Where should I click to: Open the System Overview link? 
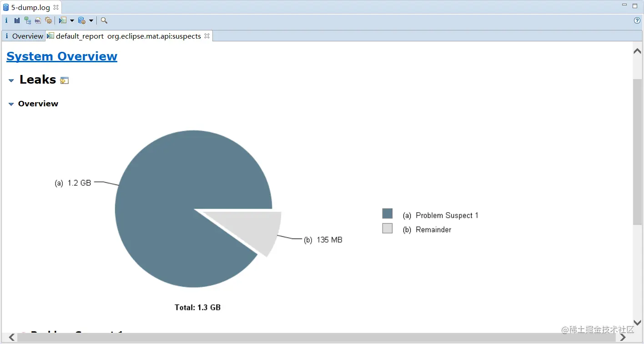pos(62,56)
